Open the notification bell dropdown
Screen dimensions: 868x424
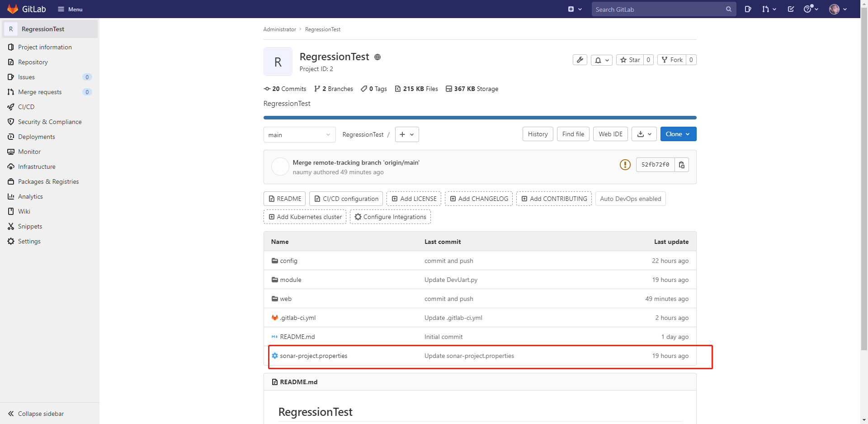[601, 60]
